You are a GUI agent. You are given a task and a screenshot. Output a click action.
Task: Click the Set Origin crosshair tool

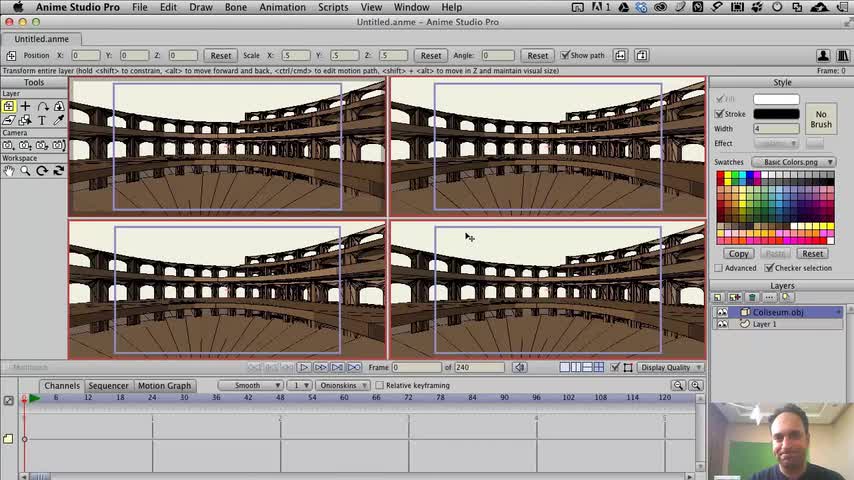tap(25, 106)
